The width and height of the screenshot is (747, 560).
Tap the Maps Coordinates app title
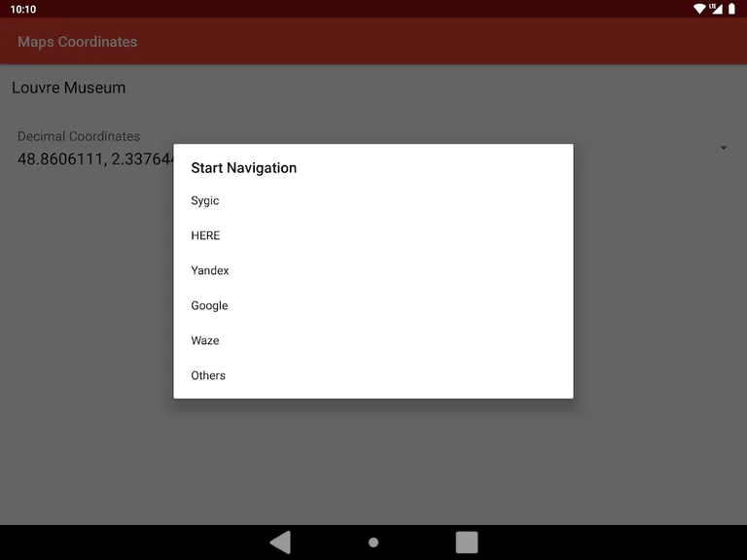[x=78, y=42]
